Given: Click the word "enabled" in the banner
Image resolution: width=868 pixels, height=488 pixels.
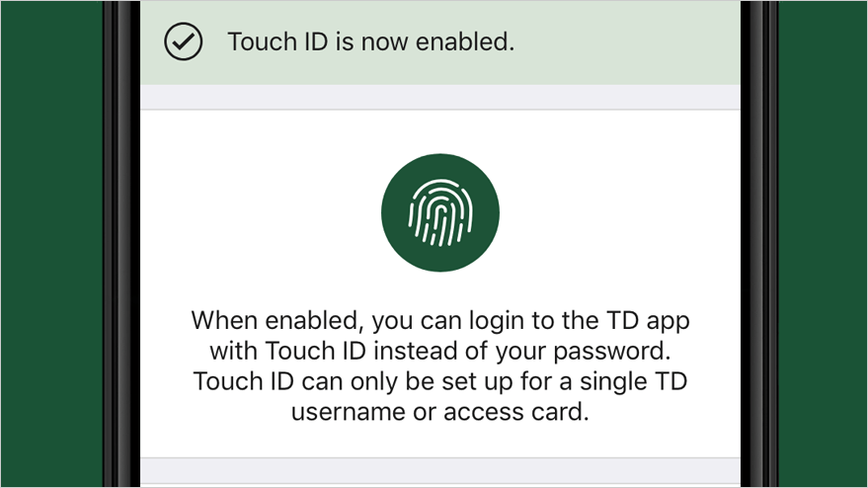Looking at the screenshot, I should [x=462, y=41].
